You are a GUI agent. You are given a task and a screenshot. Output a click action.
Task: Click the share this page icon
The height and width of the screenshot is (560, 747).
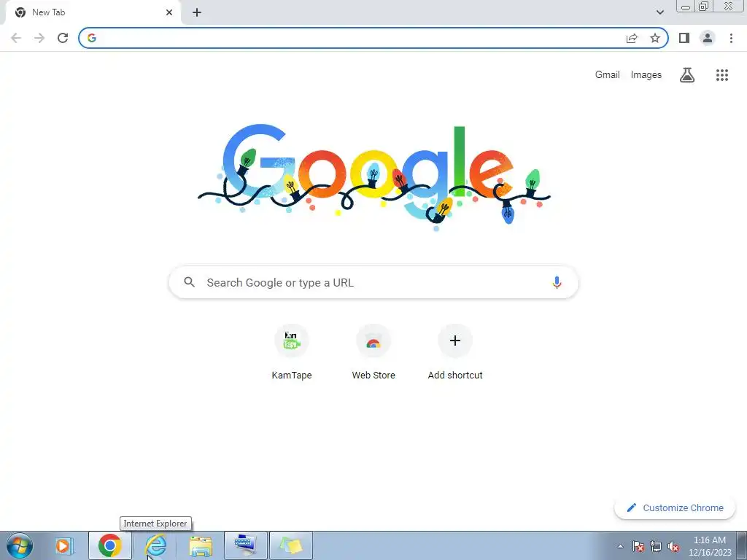632,38
